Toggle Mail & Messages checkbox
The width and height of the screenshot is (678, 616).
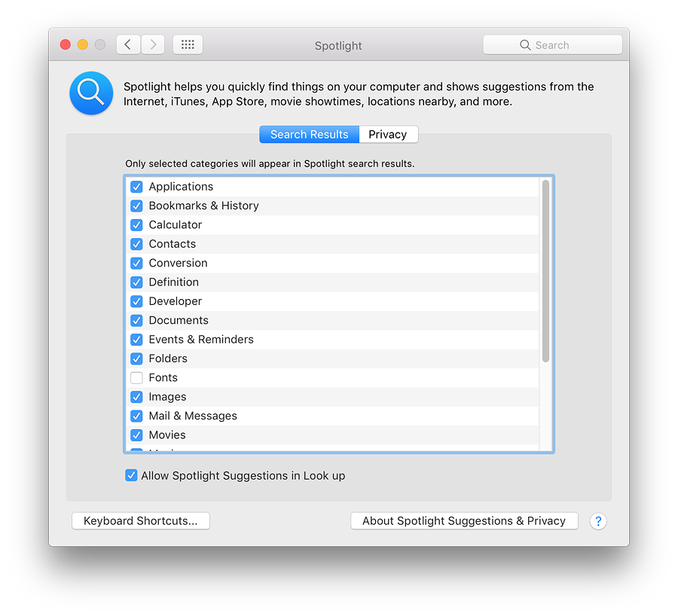pos(136,416)
